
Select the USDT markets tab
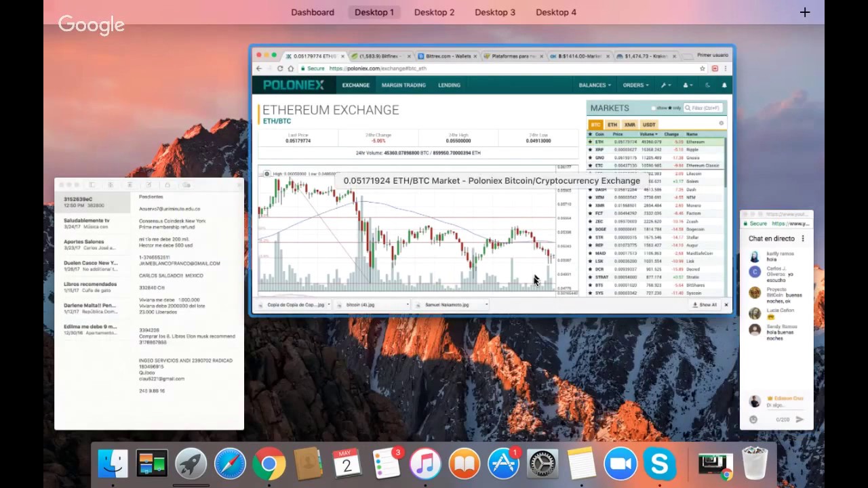click(x=649, y=125)
